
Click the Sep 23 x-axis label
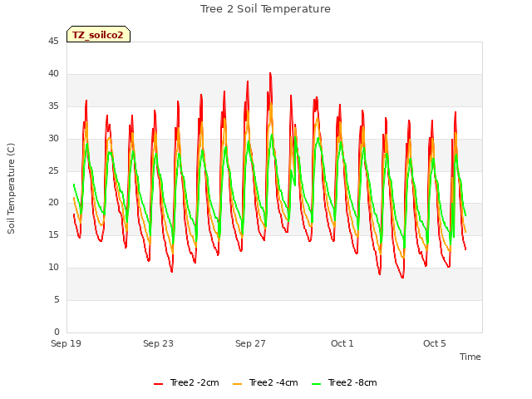pos(158,343)
